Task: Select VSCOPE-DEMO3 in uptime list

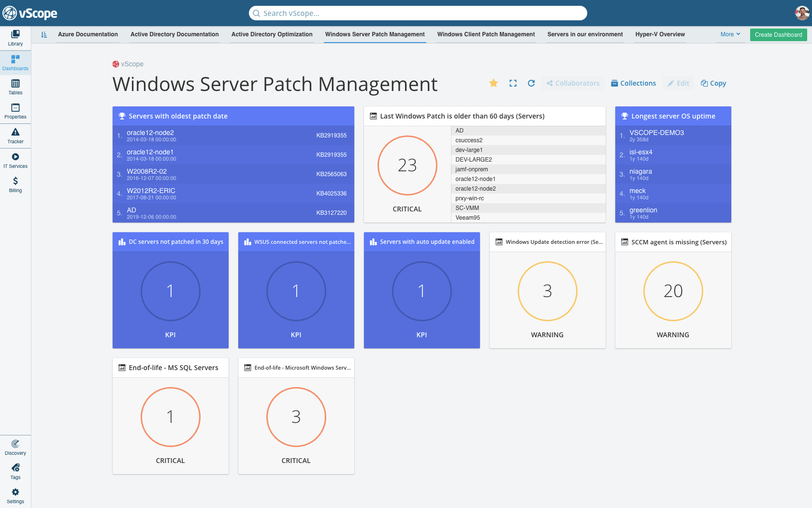Action: [673, 135]
